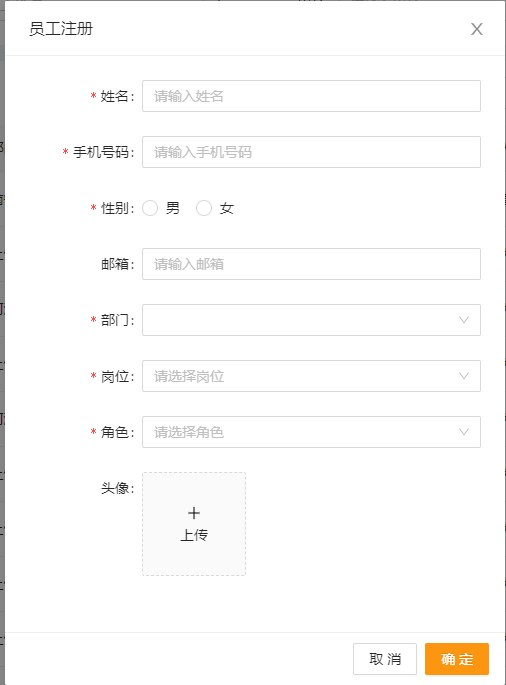The height and width of the screenshot is (685, 506).
Task: Choose the 女 gender label
Action: (x=227, y=208)
